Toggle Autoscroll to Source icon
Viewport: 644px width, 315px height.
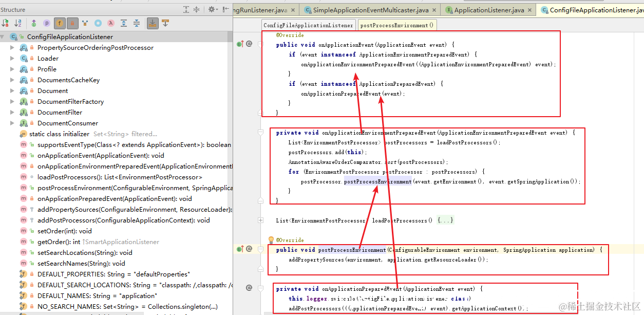click(x=153, y=23)
